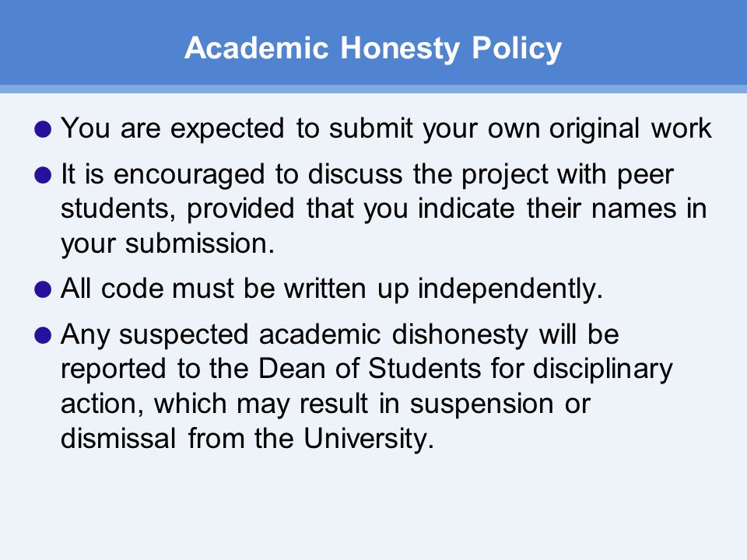Viewport: 747px width, 560px height.
Task: Click 'Any suspected academic dishonesty' text
Action: pyautogui.click(x=294, y=334)
